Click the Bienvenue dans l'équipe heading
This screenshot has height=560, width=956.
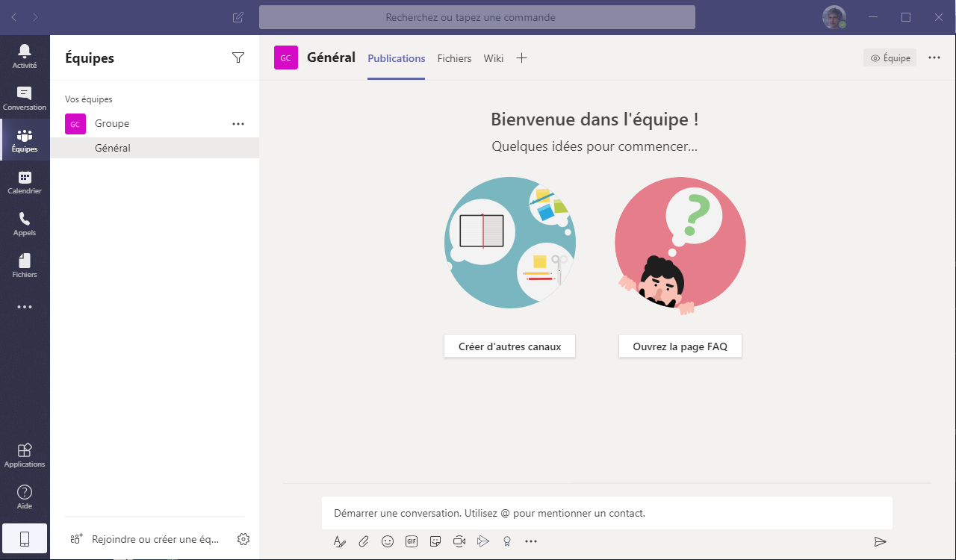[595, 119]
